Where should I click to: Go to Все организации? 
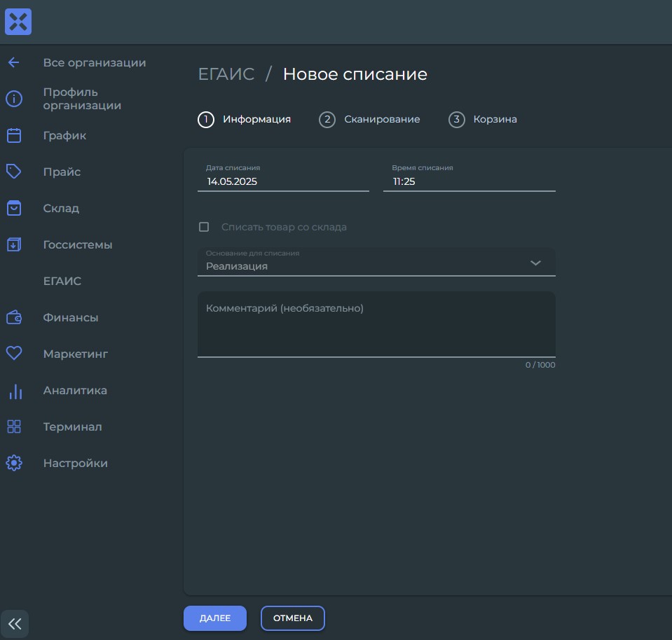tap(95, 62)
